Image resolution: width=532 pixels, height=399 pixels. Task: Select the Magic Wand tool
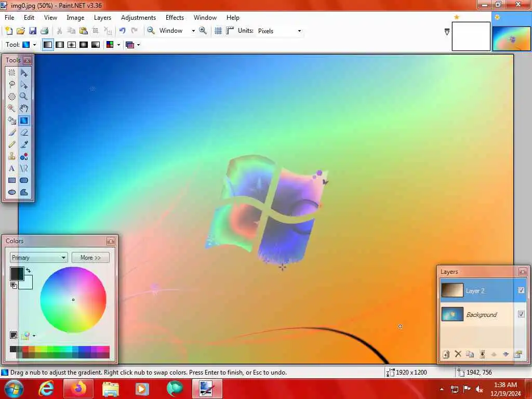pyautogui.click(x=12, y=108)
